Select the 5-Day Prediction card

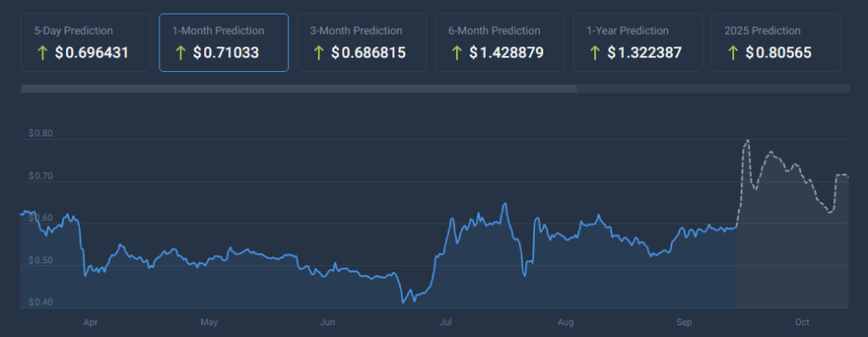pos(86,42)
